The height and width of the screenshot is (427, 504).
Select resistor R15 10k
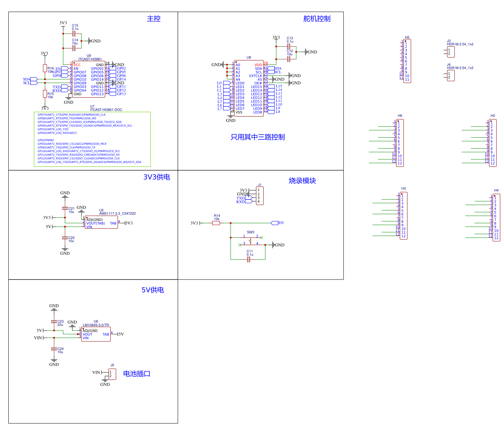point(45,94)
